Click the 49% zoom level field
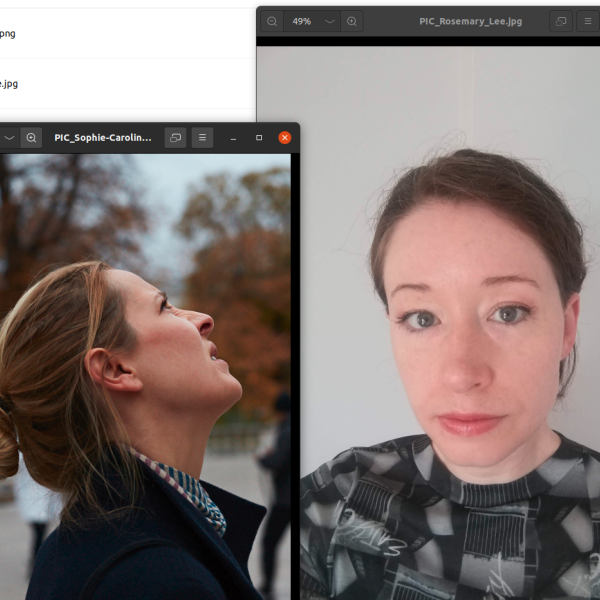 [x=301, y=21]
